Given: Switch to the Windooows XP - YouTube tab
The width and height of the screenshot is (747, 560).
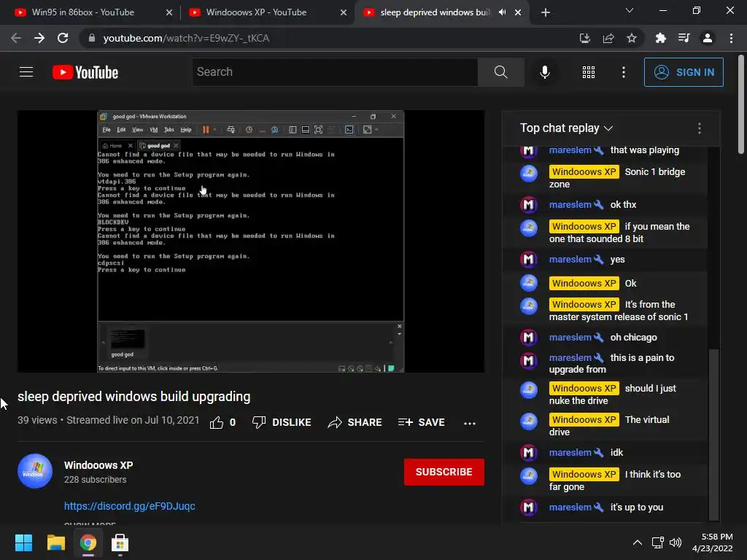Looking at the screenshot, I should [256, 12].
